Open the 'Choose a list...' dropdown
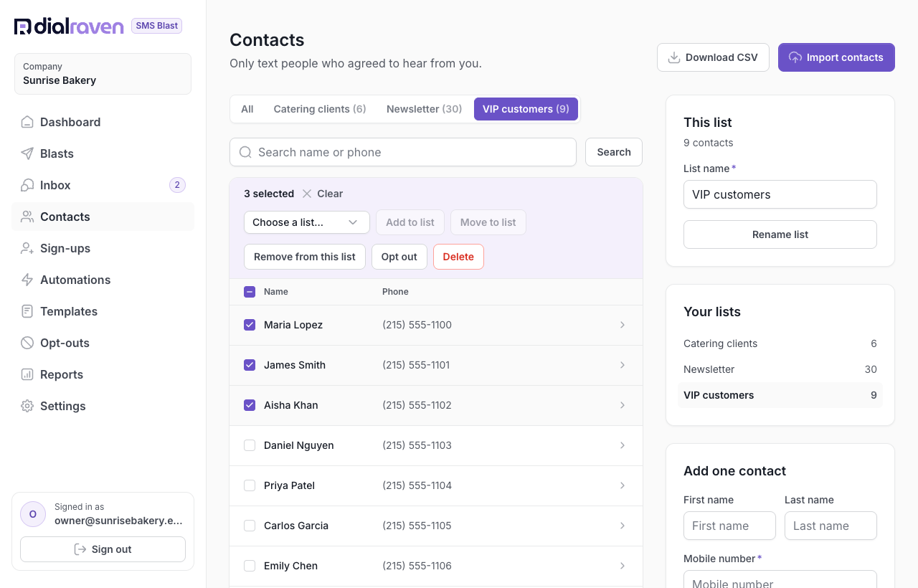This screenshot has width=918, height=588. (307, 222)
